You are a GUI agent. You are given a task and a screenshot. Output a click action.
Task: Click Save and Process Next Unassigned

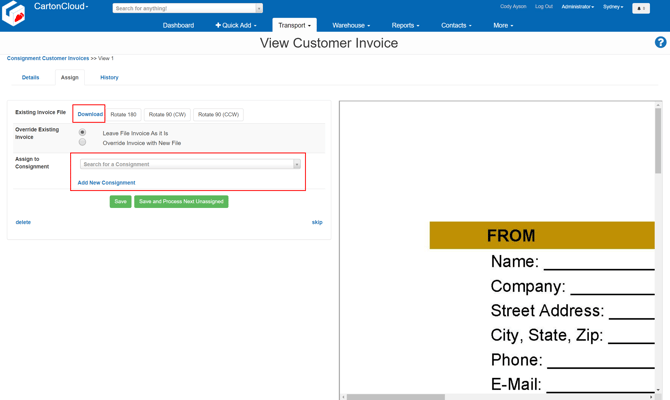coord(181,201)
